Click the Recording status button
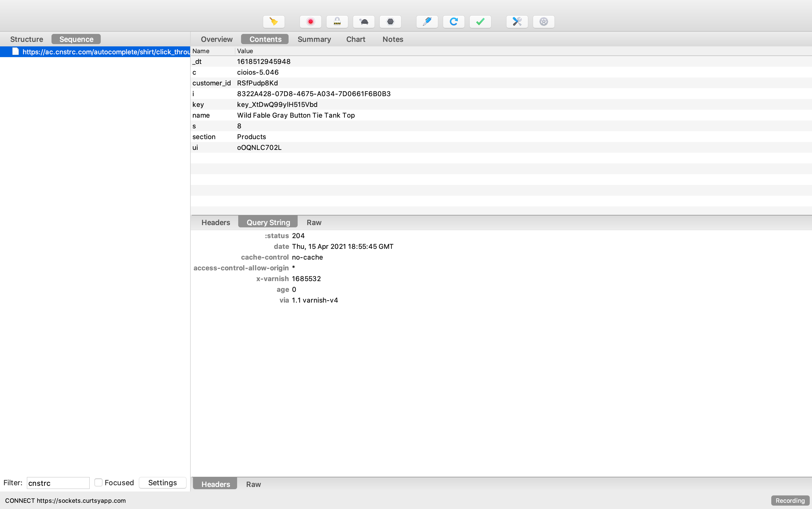 (x=790, y=500)
